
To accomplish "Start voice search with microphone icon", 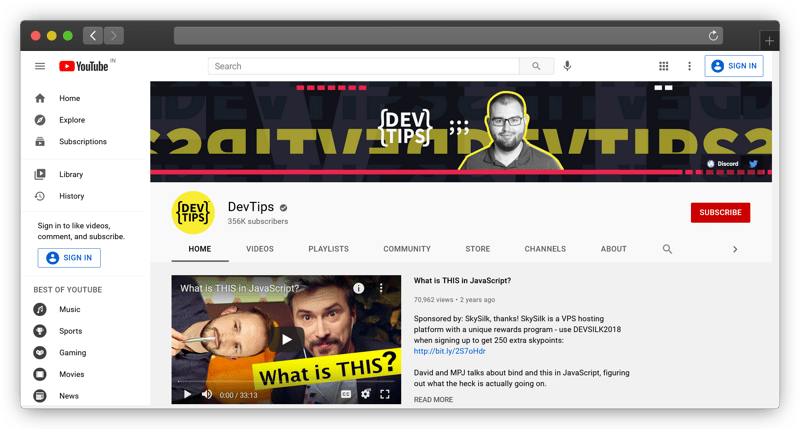I will (x=567, y=66).
